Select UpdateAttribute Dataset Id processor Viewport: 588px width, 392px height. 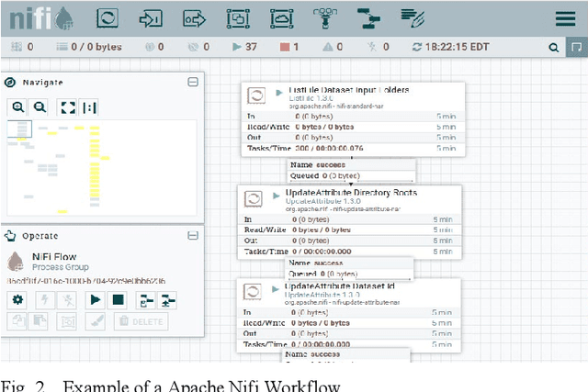pos(349,315)
